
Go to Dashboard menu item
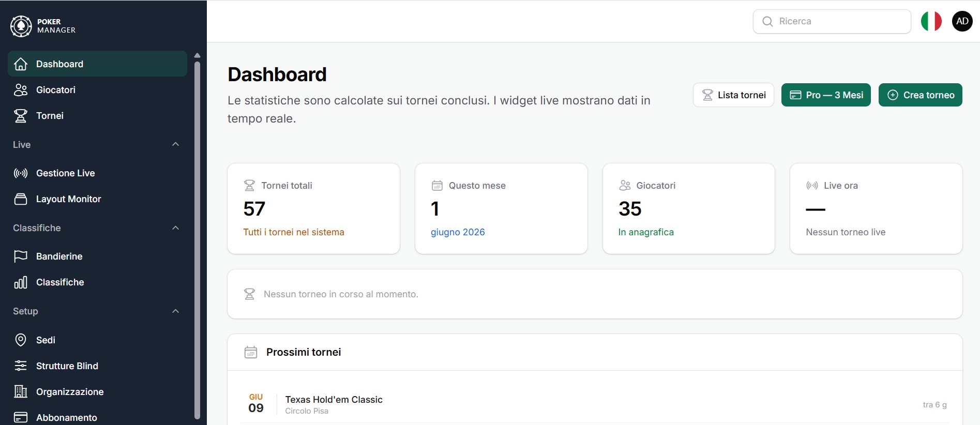tap(97, 64)
